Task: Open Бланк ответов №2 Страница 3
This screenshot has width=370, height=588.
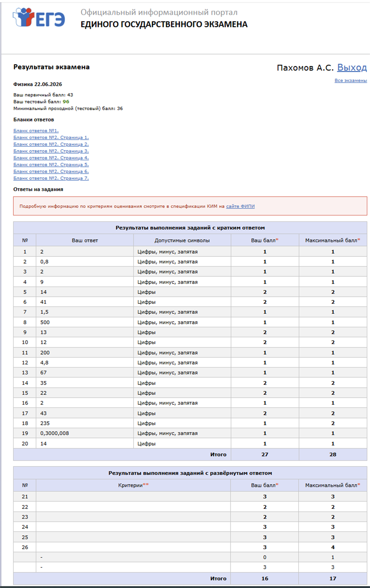Action: point(51,151)
